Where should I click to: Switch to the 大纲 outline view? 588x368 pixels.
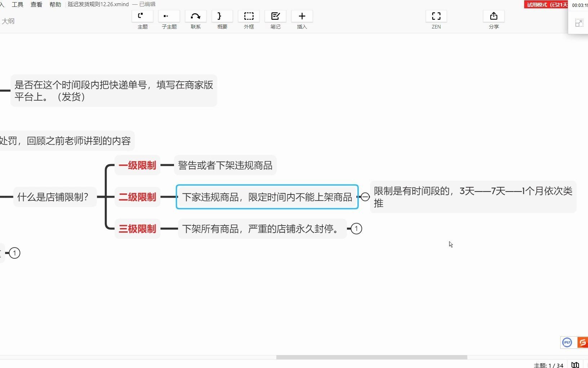pos(8,21)
